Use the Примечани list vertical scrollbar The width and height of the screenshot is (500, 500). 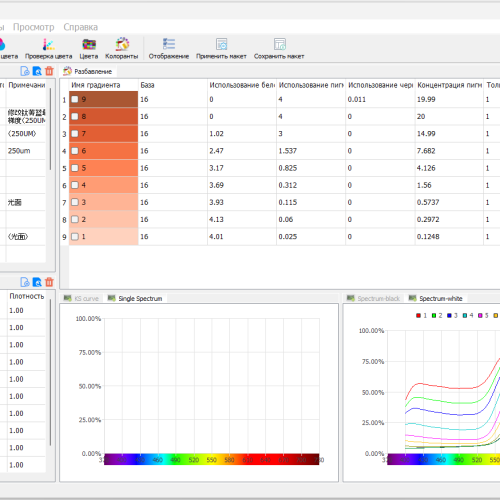(50, 129)
